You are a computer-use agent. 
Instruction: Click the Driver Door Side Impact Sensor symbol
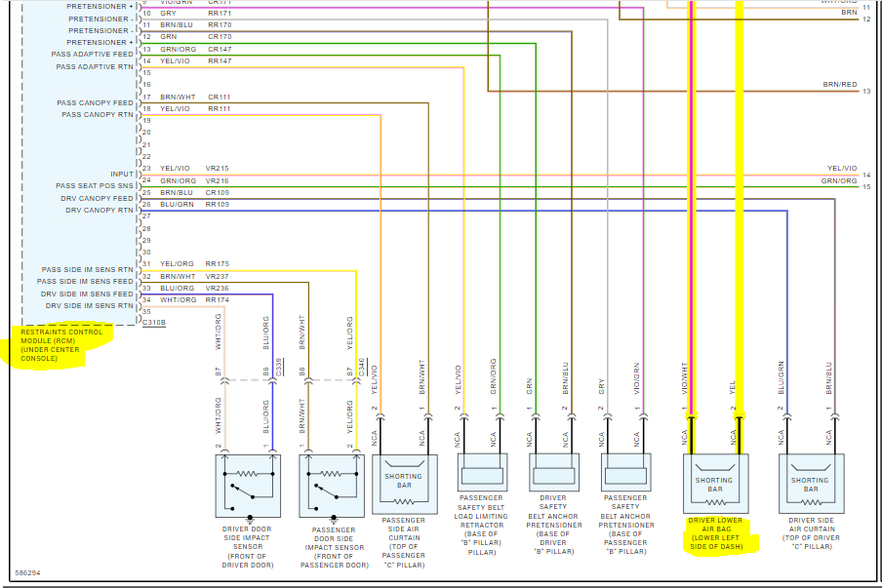(248, 486)
